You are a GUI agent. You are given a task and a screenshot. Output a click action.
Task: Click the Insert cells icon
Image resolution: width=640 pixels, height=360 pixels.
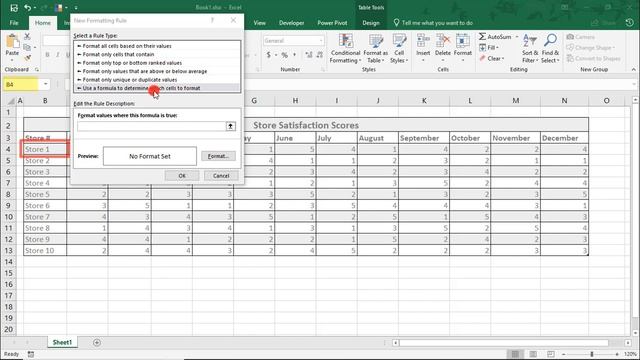[423, 41]
